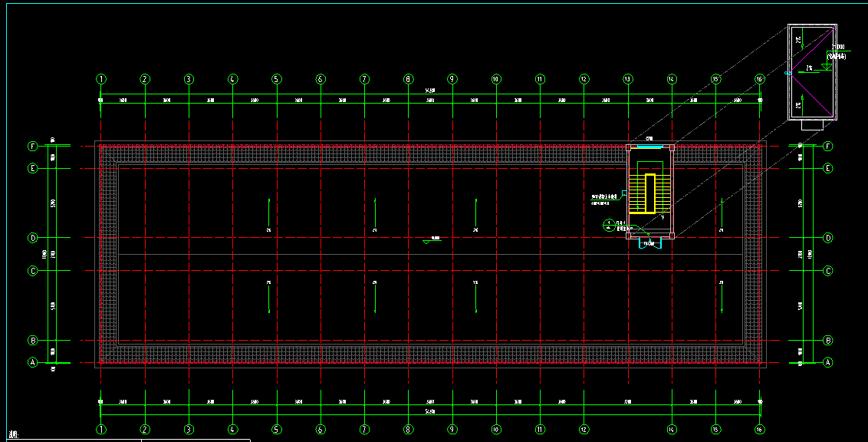
Task: Select the elevation triangle marker at roof center
Action: point(427,242)
